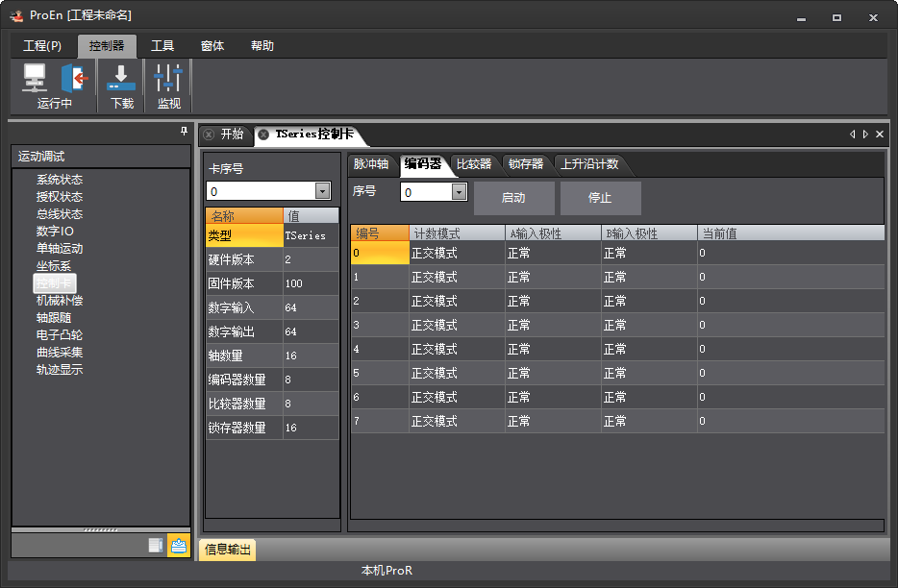Screen dimensions: 898x588
Task: Switch to the 脉冲轴 tab
Action: (x=370, y=164)
